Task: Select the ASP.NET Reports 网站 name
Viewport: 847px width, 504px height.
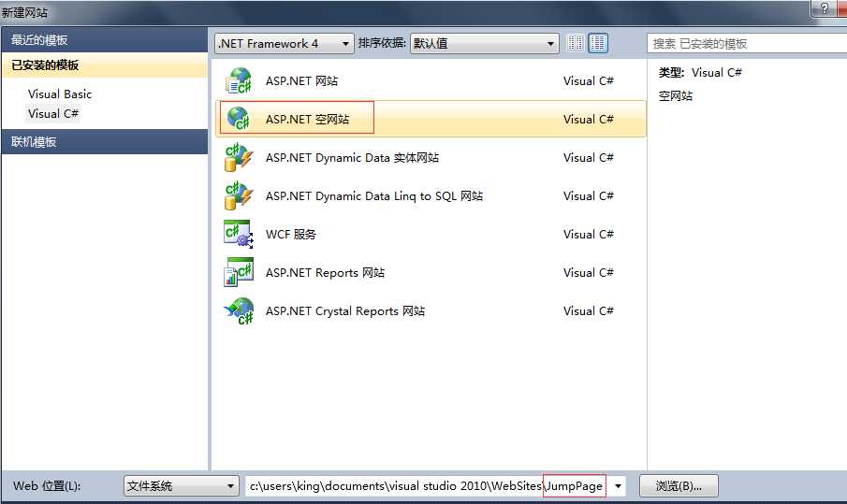Action: 325,272
